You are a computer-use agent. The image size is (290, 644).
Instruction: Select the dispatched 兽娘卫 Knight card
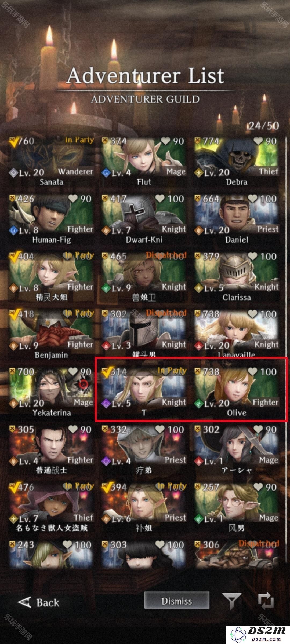(144, 277)
